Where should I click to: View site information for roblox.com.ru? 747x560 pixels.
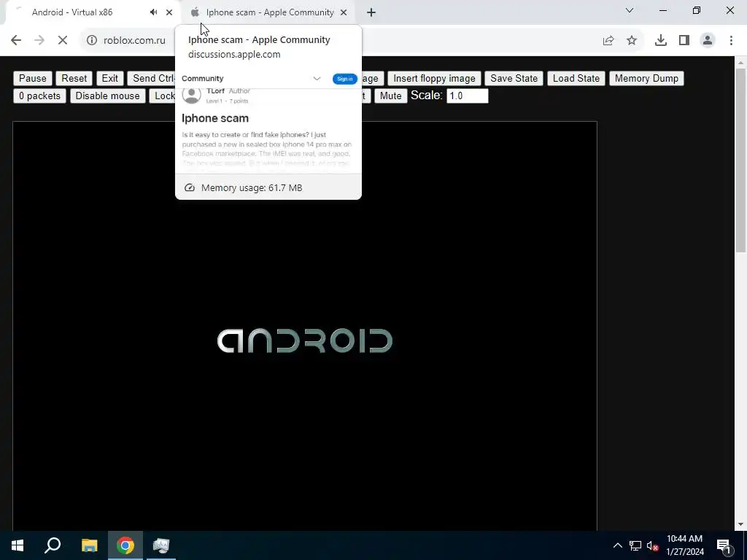click(91, 40)
